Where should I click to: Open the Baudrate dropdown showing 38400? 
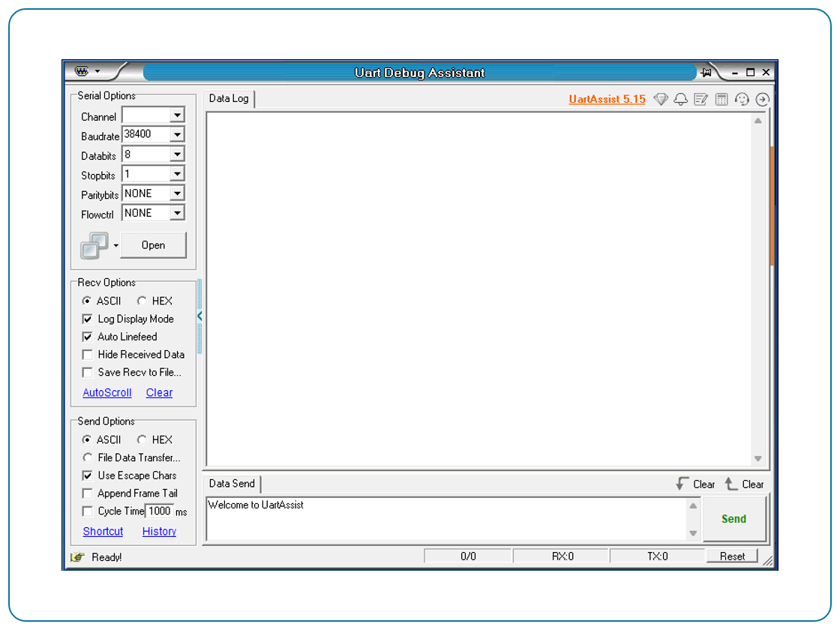pyautogui.click(x=177, y=134)
